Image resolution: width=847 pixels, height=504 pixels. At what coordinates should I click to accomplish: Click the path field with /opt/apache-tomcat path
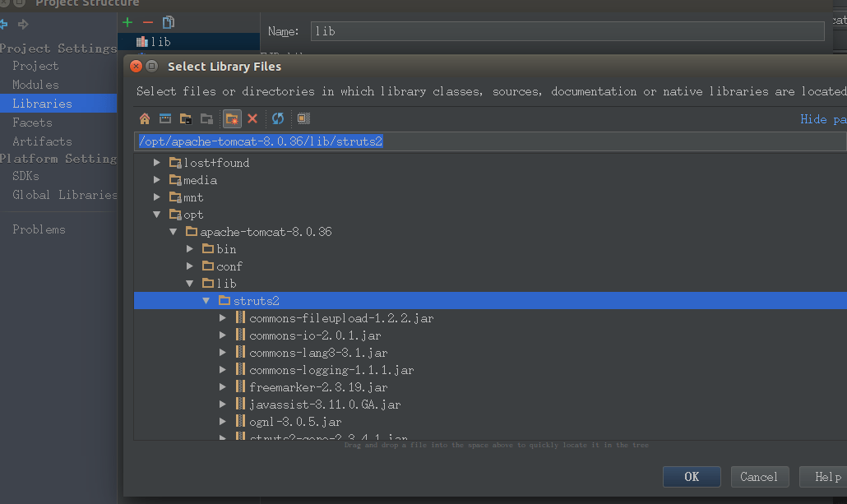[490, 141]
